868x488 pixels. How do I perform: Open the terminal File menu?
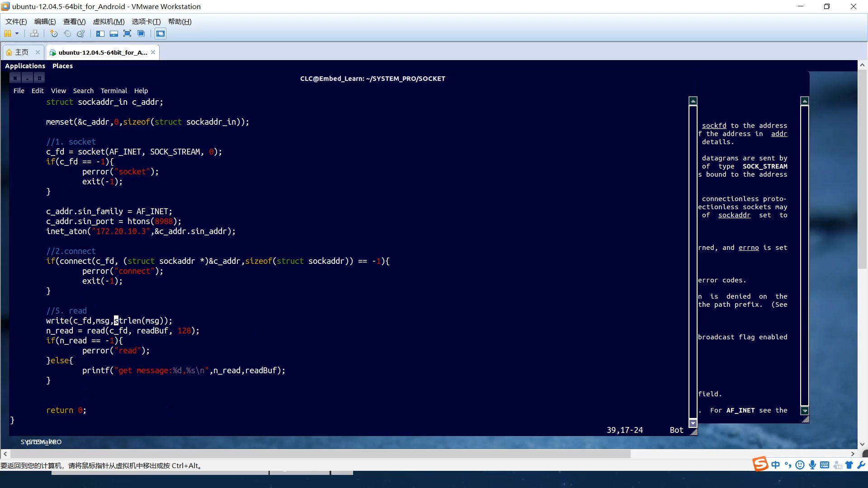coord(19,91)
